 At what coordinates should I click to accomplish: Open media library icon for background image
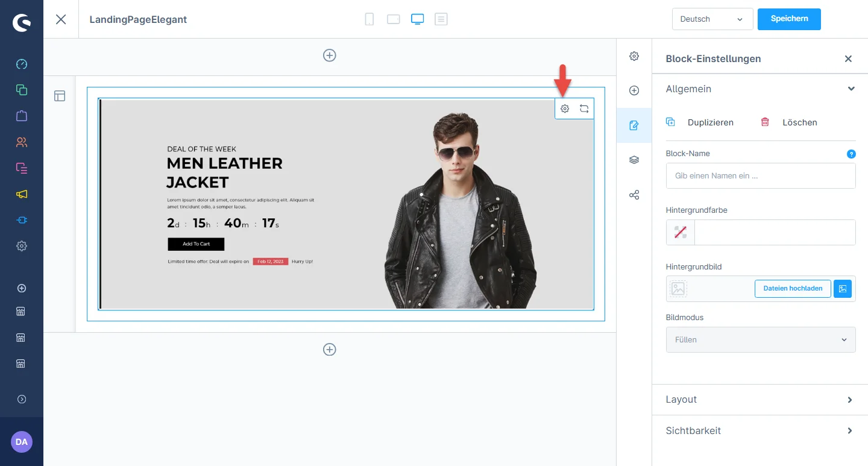pyautogui.click(x=843, y=289)
